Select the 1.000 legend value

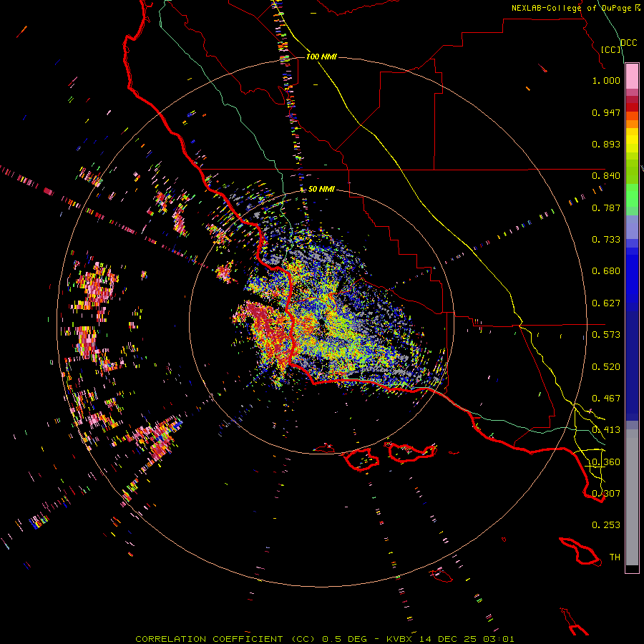(x=606, y=80)
